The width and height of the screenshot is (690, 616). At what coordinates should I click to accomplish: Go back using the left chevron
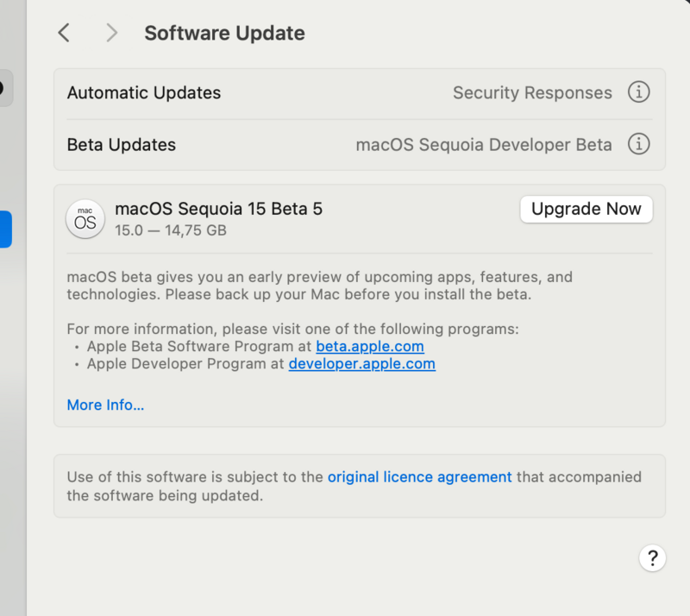click(x=64, y=34)
